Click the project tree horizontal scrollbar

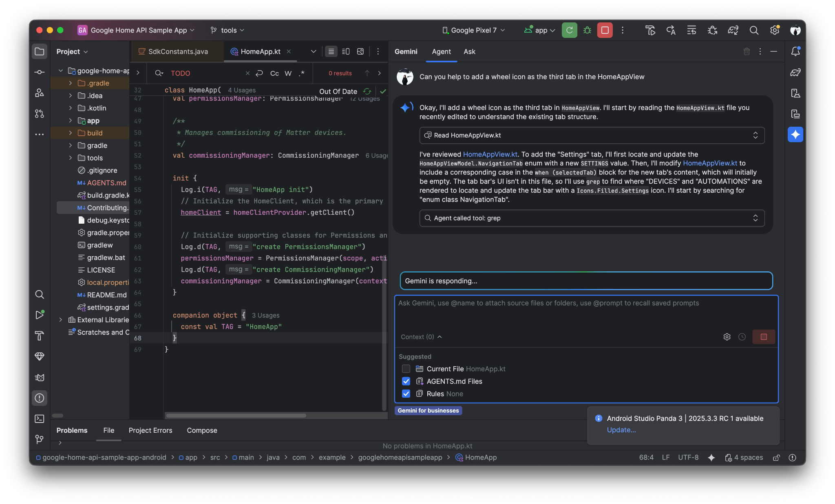click(58, 416)
